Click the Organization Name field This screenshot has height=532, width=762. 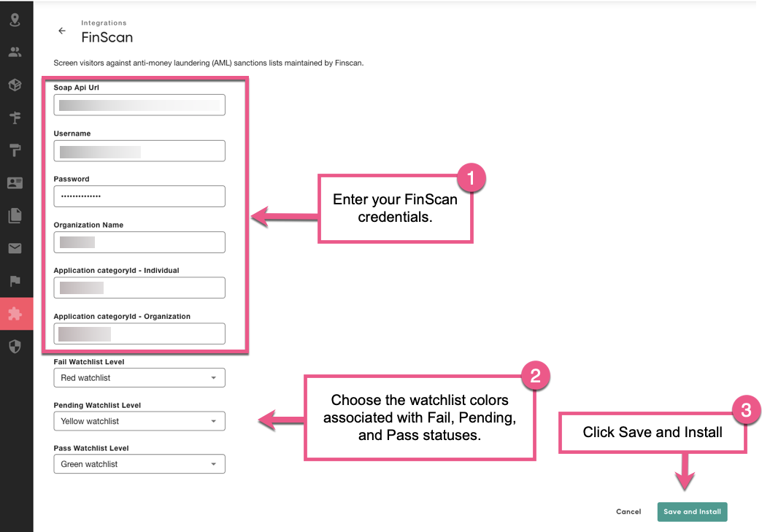click(x=139, y=242)
